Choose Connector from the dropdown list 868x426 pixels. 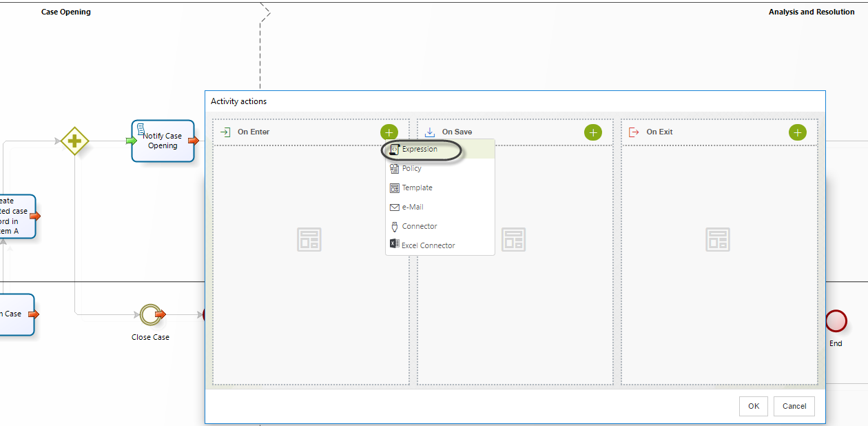click(419, 227)
